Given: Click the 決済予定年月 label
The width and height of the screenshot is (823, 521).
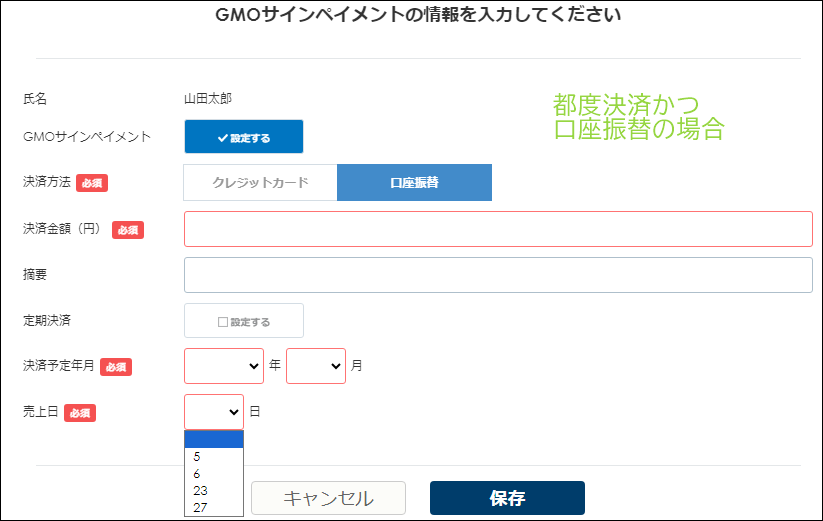Looking at the screenshot, I should click(x=59, y=366).
